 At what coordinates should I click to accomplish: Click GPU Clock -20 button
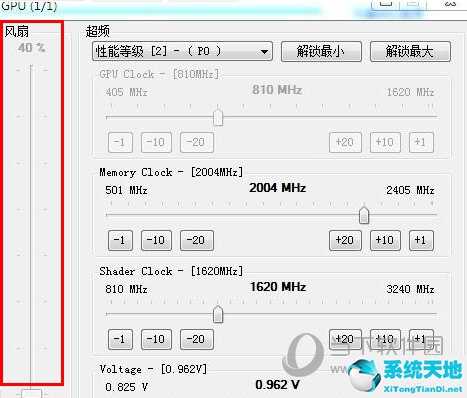(197, 142)
